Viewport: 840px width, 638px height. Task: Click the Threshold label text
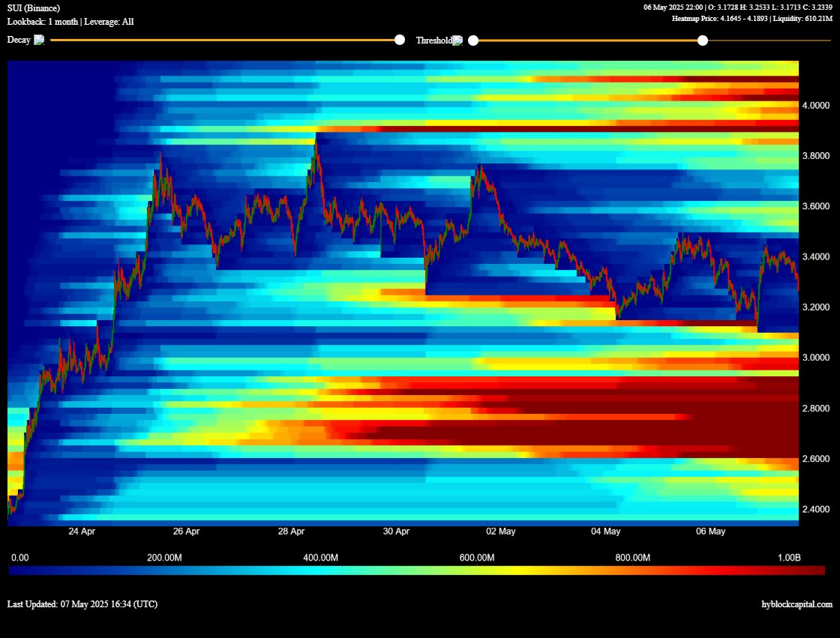click(x=435, y=40)
